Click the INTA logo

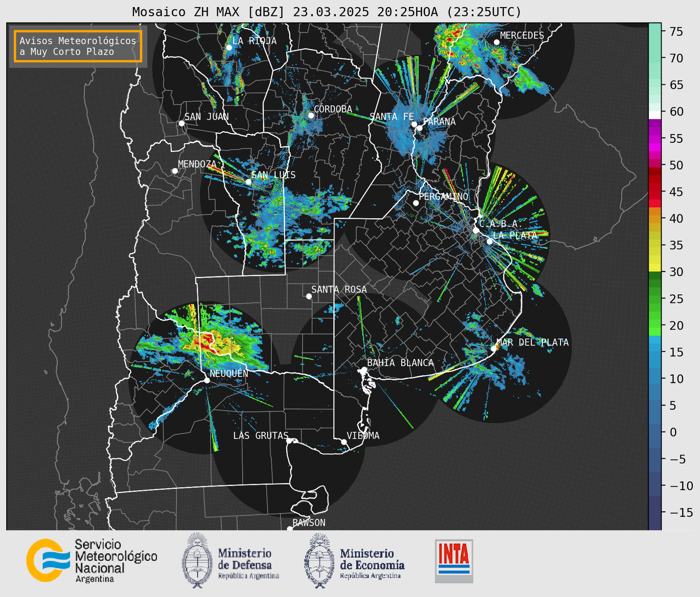[x=454, y=561]
